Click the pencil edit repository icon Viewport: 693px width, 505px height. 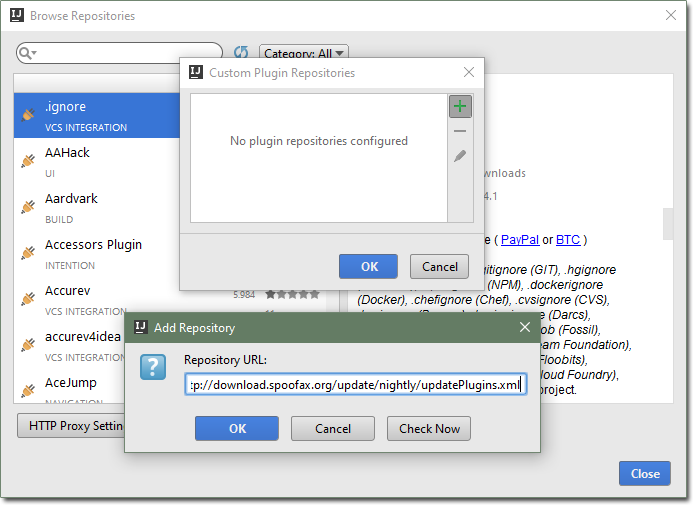460,156
